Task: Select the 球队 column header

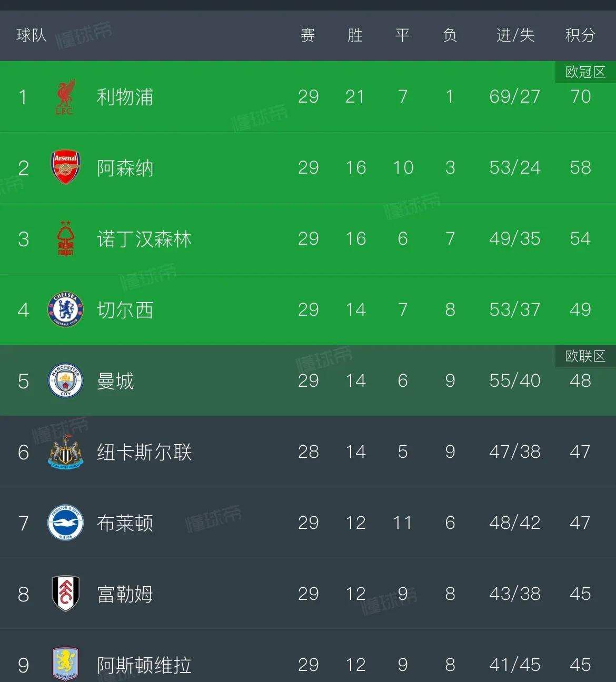Action: pyautogui.click(x=32, y=35)
